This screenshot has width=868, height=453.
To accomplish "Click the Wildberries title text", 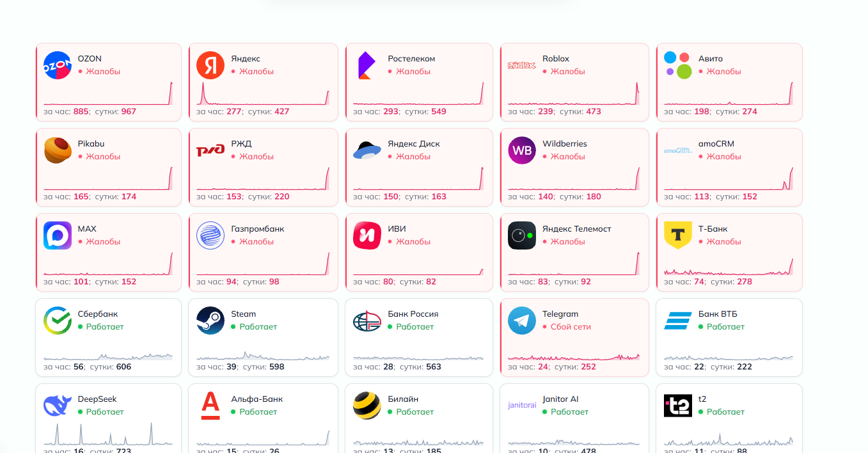I will (x=565, y=143).
